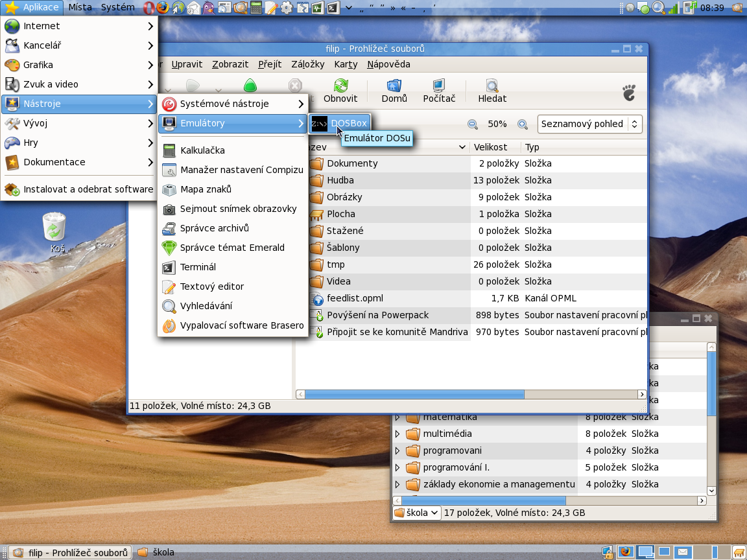Open Nápověda menu in file browser

[388, 64]
